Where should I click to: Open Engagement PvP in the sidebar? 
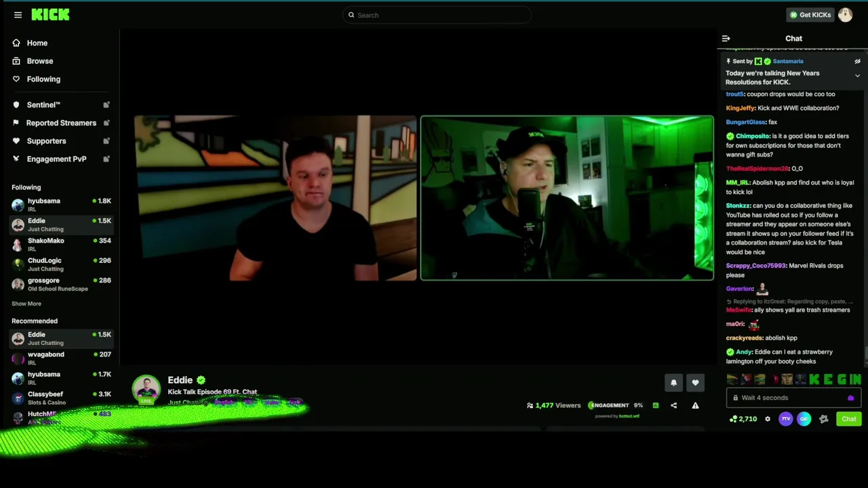[x=56, y=159]
